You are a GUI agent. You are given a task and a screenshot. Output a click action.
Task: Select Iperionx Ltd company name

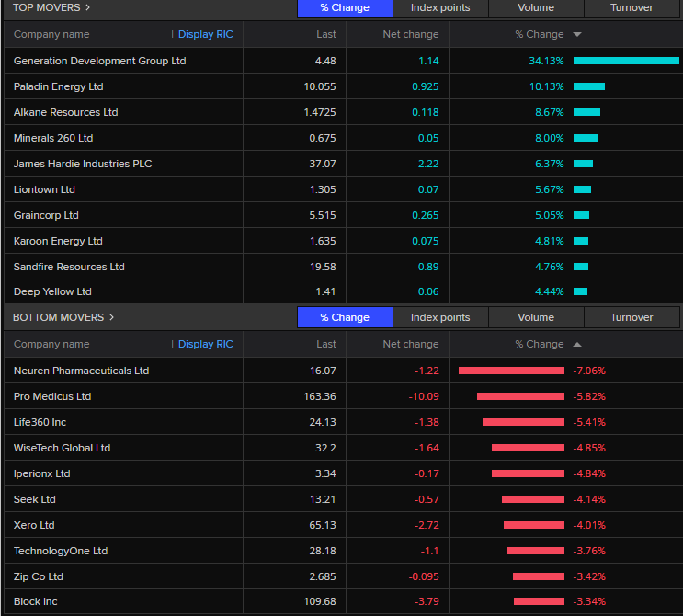pyautogui.click(x=41, y=473)
